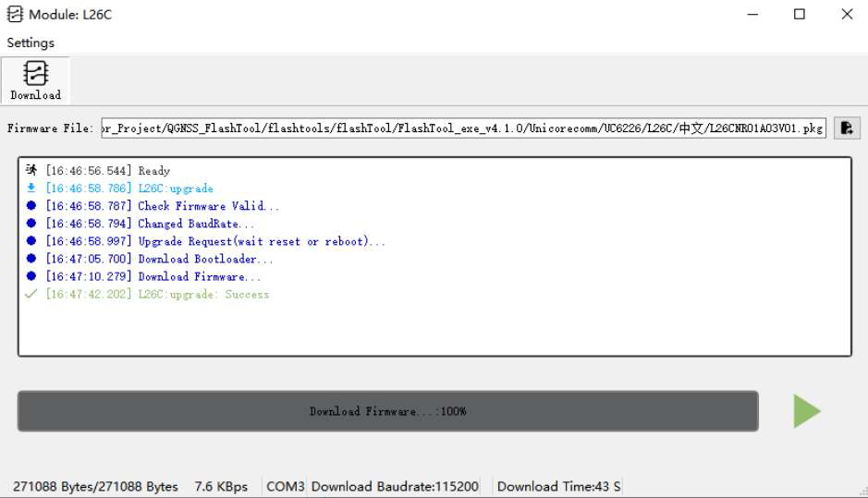Click the blue dot beside Check Firmware Valid

[x=31, y=205]
